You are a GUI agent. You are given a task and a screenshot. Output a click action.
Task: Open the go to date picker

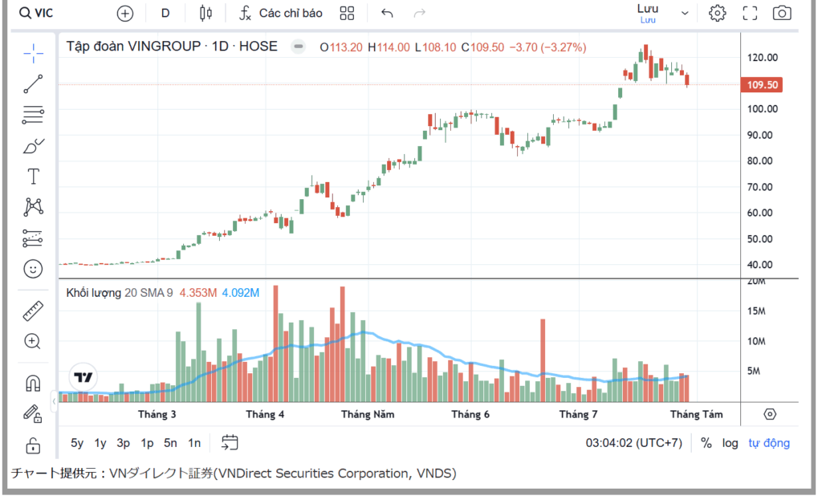pos(230,443)
